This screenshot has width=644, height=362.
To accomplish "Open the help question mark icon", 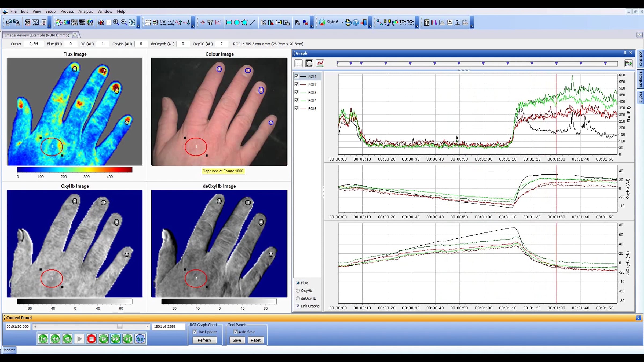I will pyautogui.click(x=356, y=23).
